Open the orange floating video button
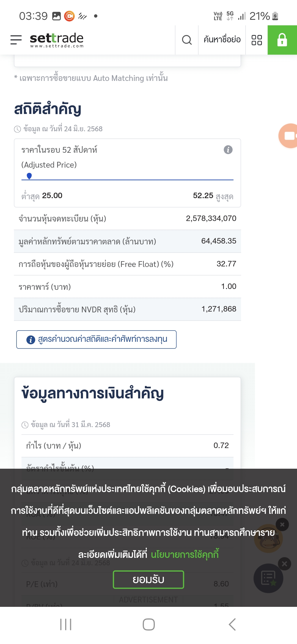Image resolution: width=297 pixels, height=644 pixels. [x=288, y=136]
